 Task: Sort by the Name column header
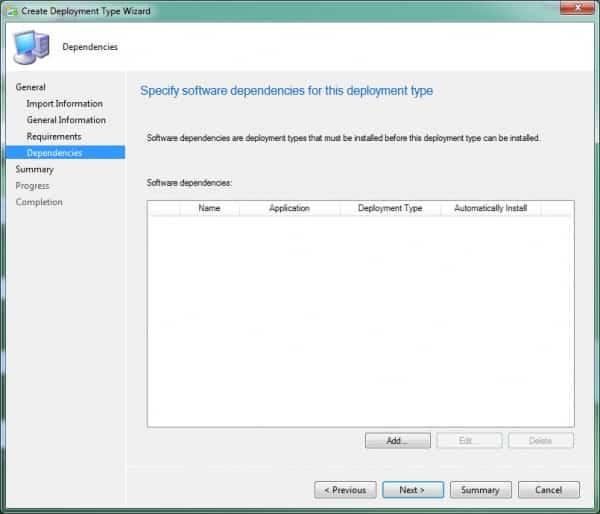pyautogui.click(x=209, y=208)
